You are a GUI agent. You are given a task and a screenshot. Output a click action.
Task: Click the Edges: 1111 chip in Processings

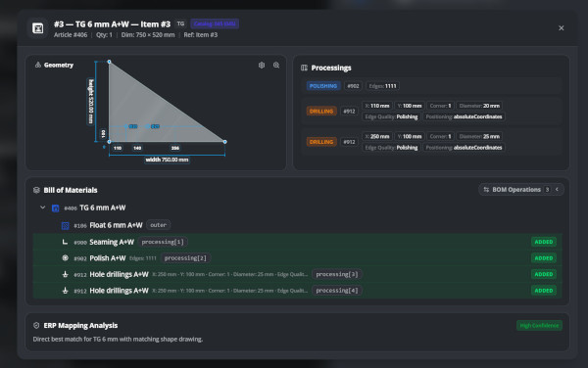click(x=382, y=86)
